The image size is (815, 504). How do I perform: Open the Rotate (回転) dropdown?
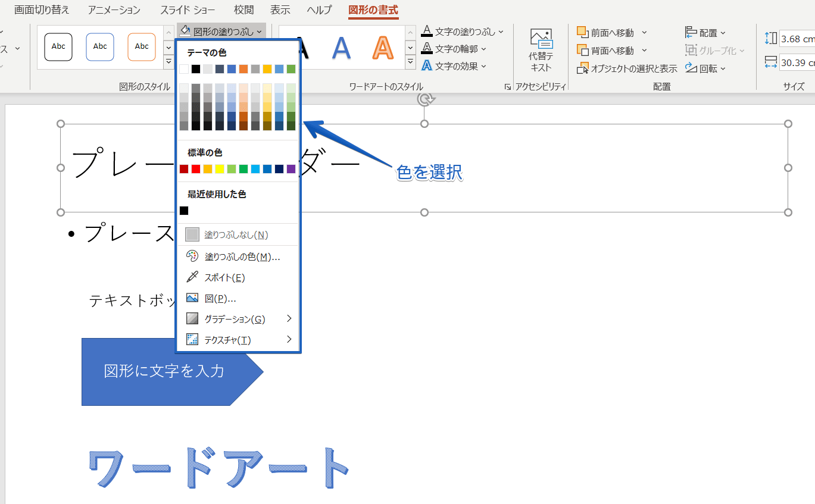point(705,68)
